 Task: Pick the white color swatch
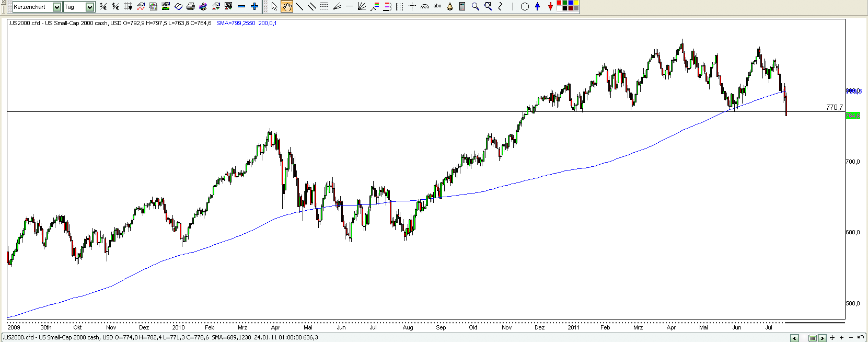tap(559, 9)
